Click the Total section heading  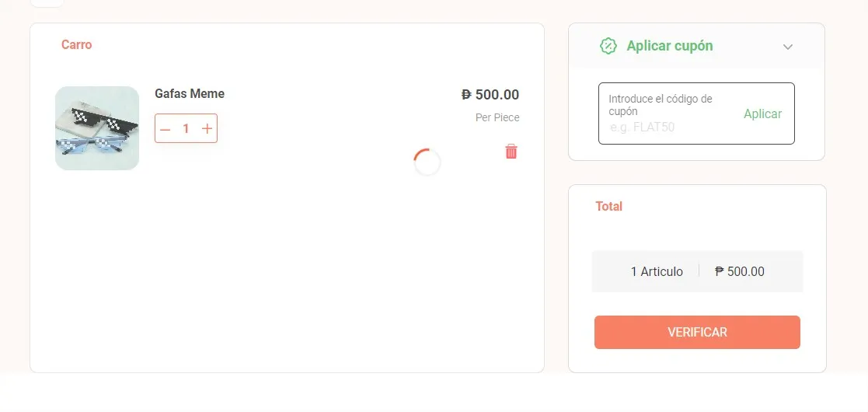coord(609,207)
